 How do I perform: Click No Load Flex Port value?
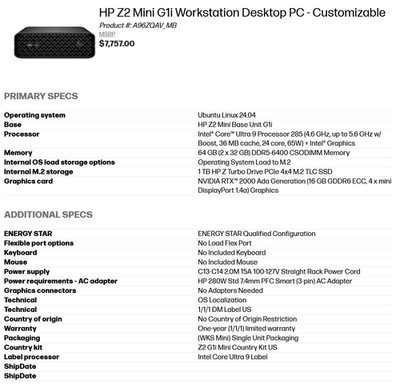225,243
